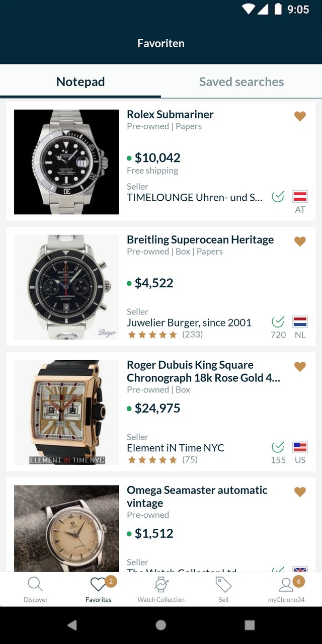The image size is (322, 644).
Task: Open the Breitling Superocean Heritage title
Action: pos(200,240)
